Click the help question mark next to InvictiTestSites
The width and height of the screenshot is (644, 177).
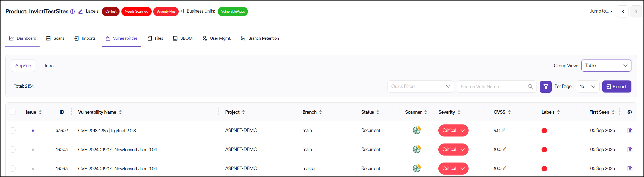click(72, 12)
